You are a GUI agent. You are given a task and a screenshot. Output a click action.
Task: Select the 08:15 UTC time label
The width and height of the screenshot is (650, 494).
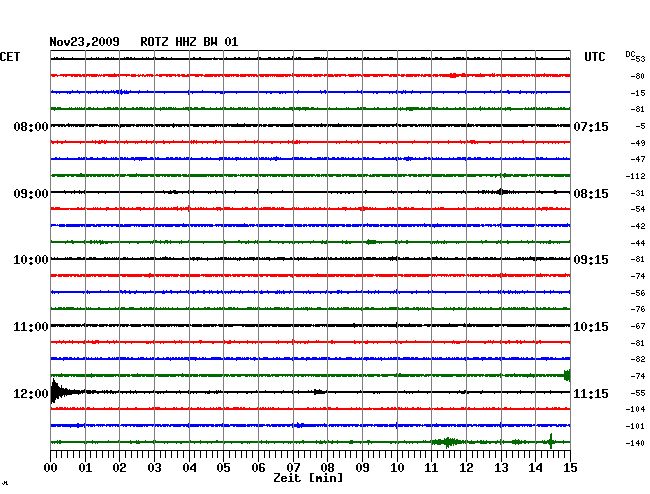[x=591, y=194]
